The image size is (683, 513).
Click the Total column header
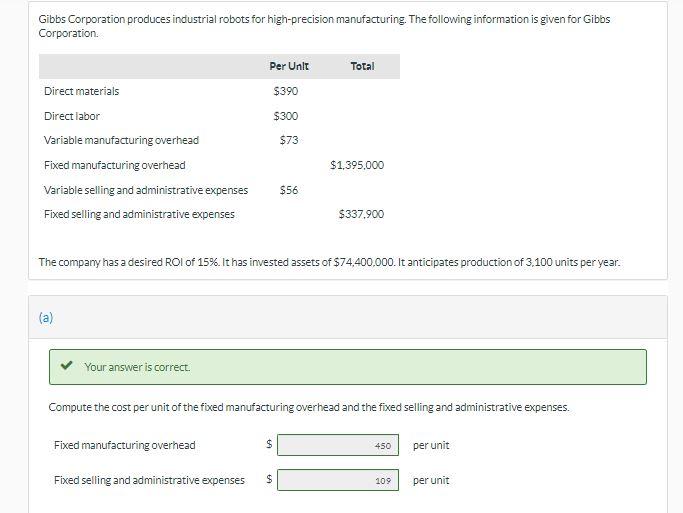(362, 66)
